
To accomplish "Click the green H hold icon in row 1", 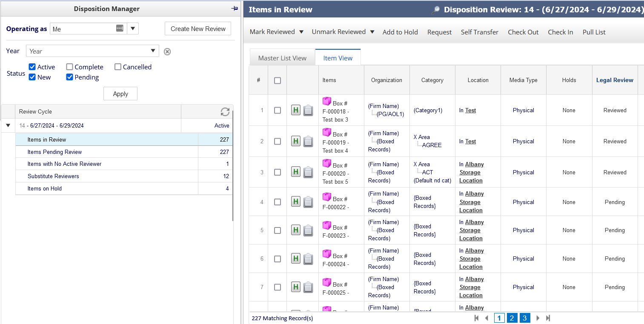I will [x=296, y=110].
